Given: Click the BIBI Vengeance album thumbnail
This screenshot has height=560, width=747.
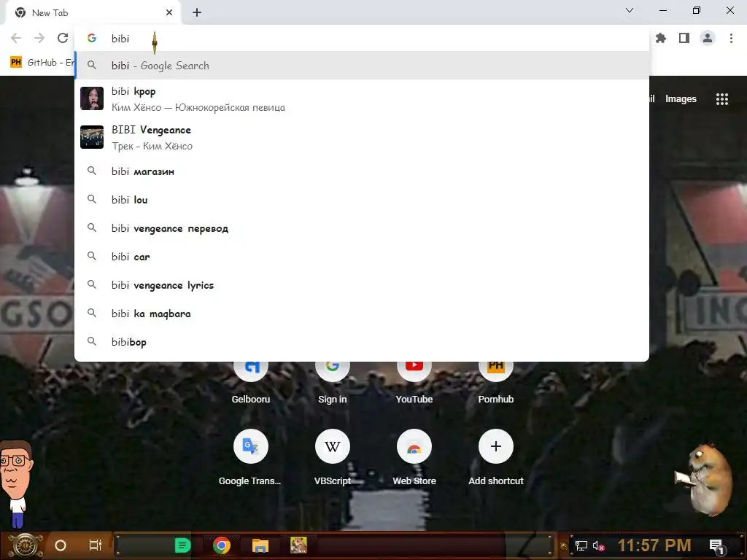Looking at the screenshot, I should (x=92, y=137).
